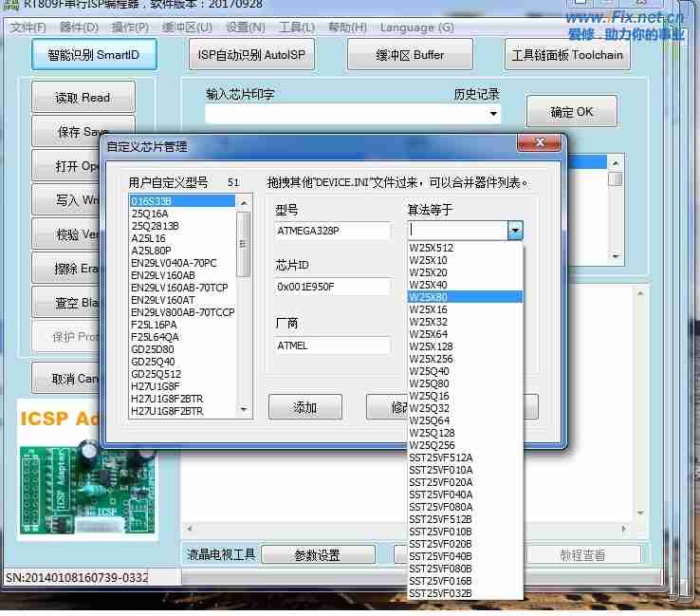700x616 pixels.
Task: Collapse the 算法等于 dropdown arrow
Action: pos(515,231)
